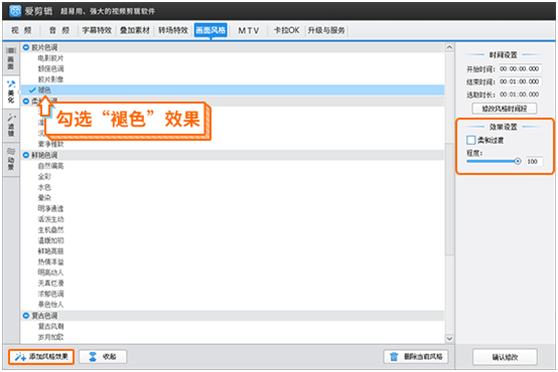Collapse the 复古色调 group

(x=26, y=315)
